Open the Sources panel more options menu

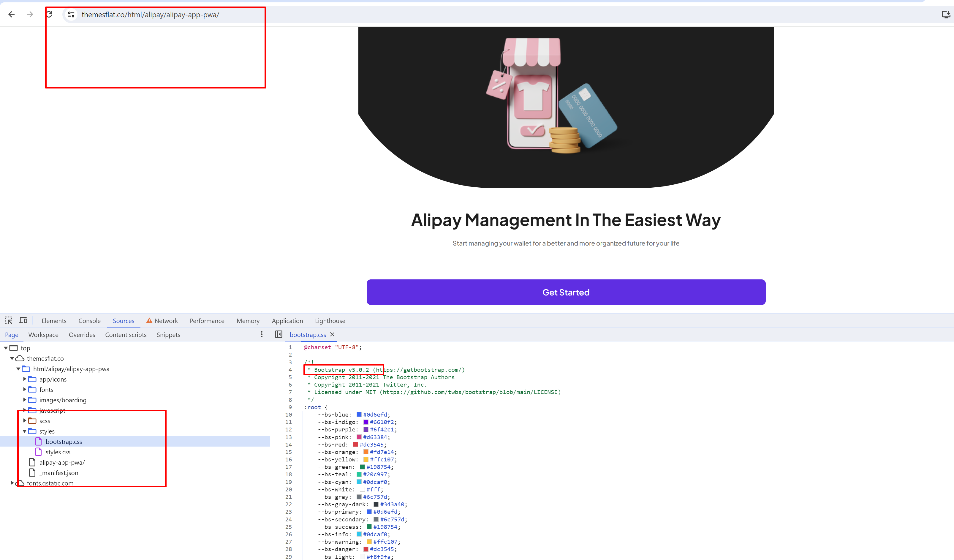pyautogui.click(x=262, y=334)
